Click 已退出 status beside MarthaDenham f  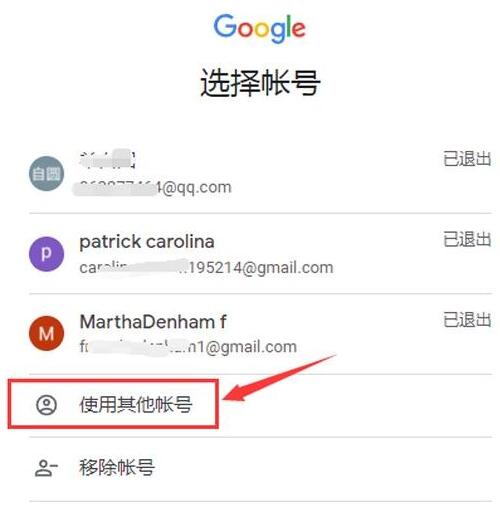[x=467, y=320]
